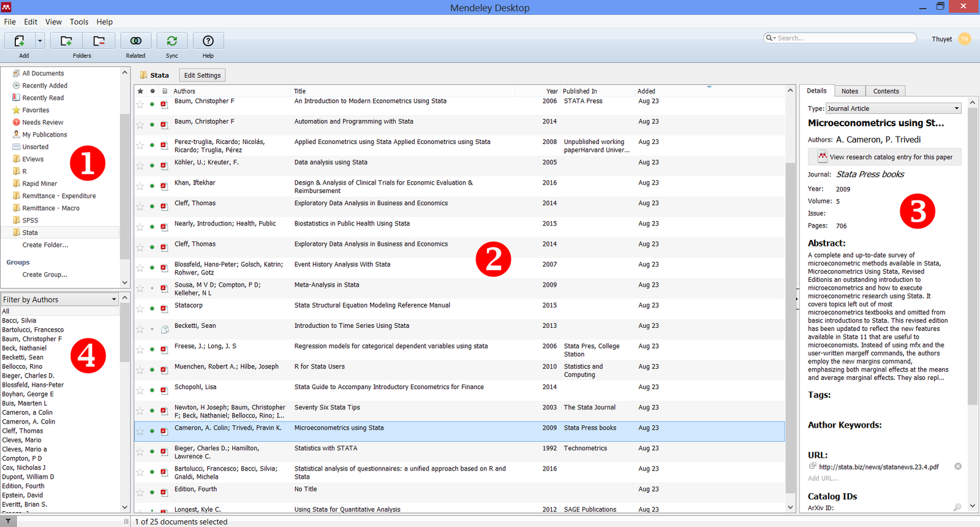Screen dimensions: 980x527
Task: Sync the library with Sync icon
Action: (x=172, y=41)
